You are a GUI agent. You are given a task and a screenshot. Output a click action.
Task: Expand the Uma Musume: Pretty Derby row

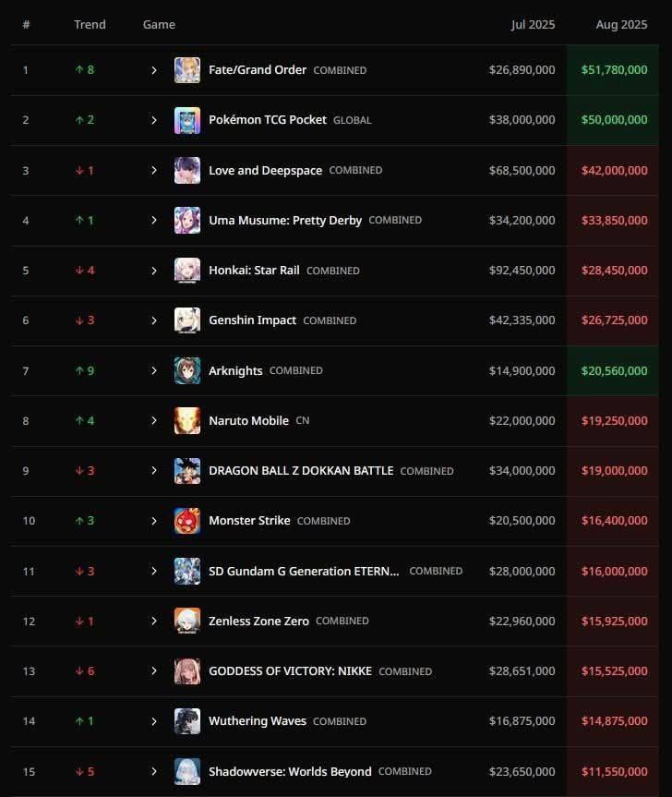[x=154, y=221]
